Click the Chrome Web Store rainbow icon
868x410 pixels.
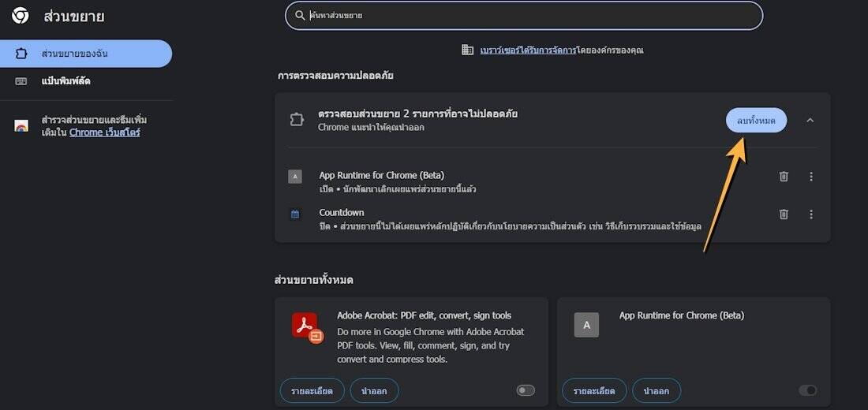pos(21,126)
